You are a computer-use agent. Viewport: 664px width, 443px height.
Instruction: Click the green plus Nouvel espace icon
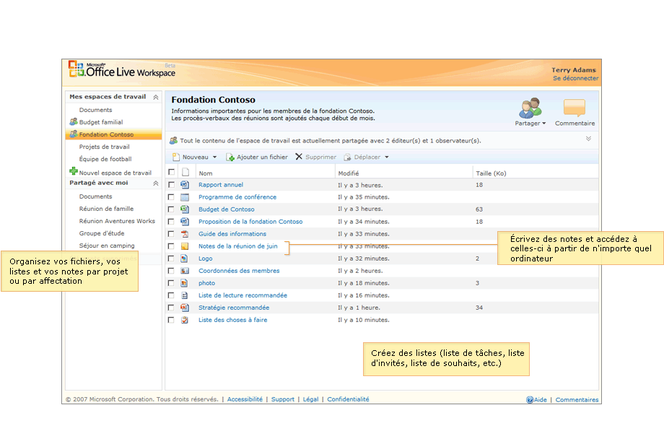pos(73,172)
